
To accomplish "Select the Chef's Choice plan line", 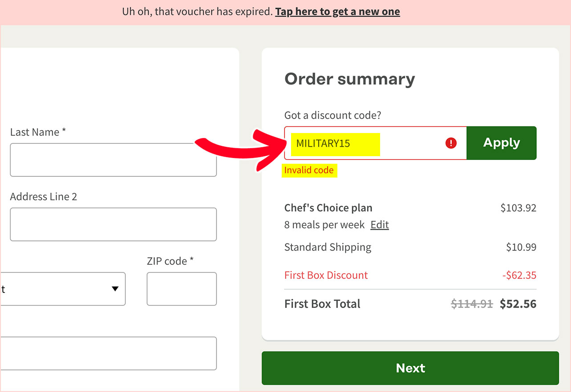I will coord(328,208).
